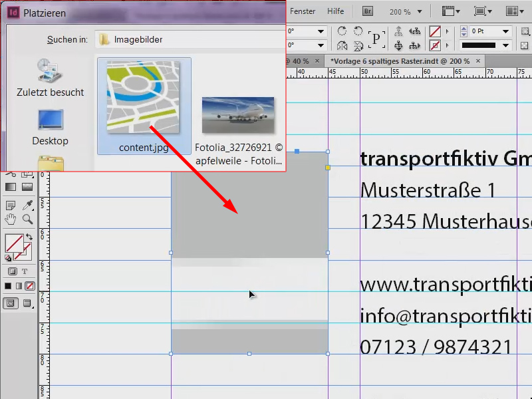The image size is (532, 399).
Task: Click the rotate 90° clockwise icon
Action: [x=343, y=31]
